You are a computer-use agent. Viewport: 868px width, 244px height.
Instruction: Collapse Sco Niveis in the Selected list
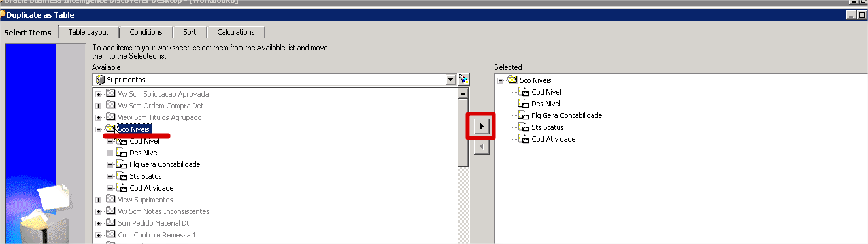pyautogui.click(x=501, y=80)
